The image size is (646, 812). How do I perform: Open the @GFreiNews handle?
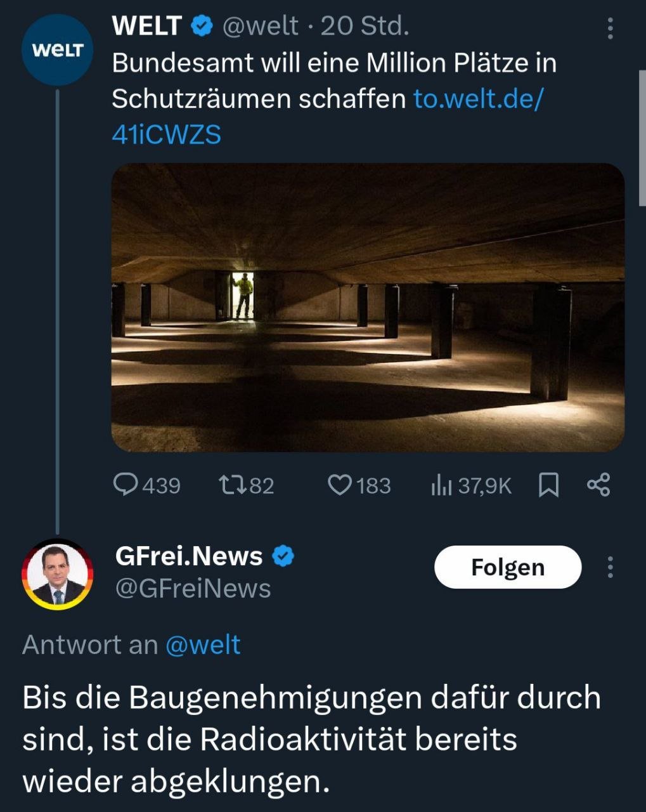click(x=193, y=589)
